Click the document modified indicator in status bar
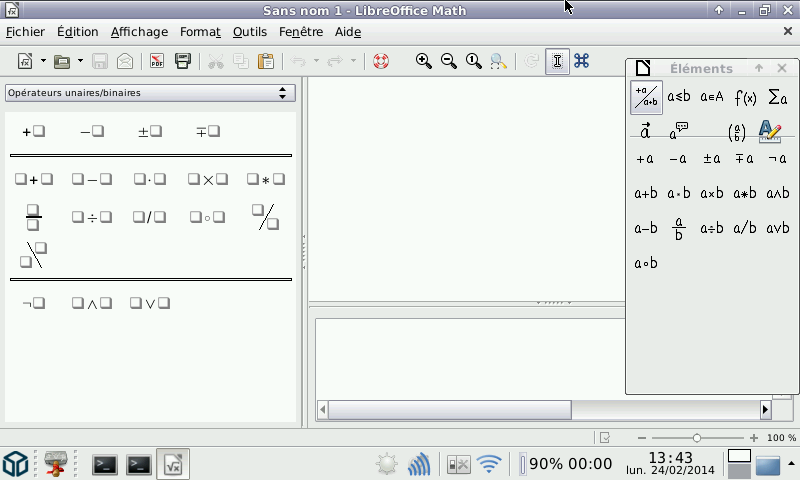Screen dimensions: 800x480 click(605, 438)
